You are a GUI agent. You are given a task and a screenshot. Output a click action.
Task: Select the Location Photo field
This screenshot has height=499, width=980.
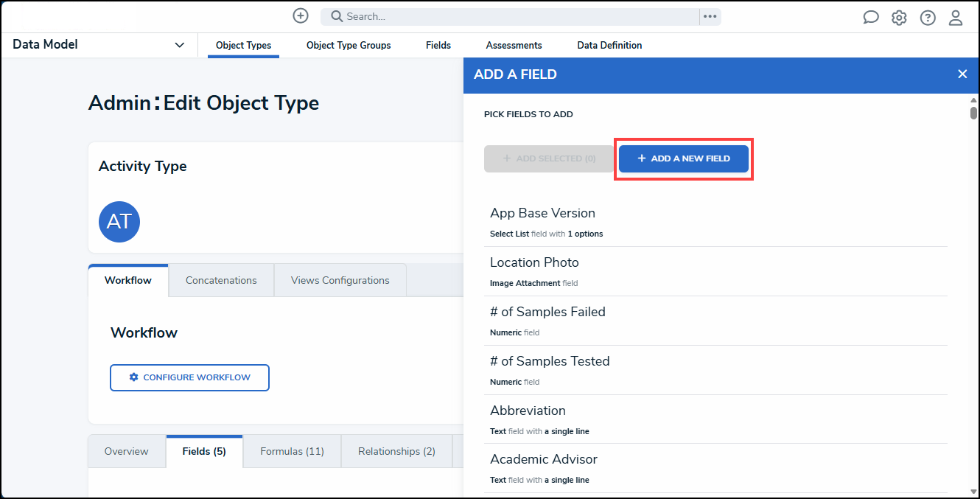715,271
